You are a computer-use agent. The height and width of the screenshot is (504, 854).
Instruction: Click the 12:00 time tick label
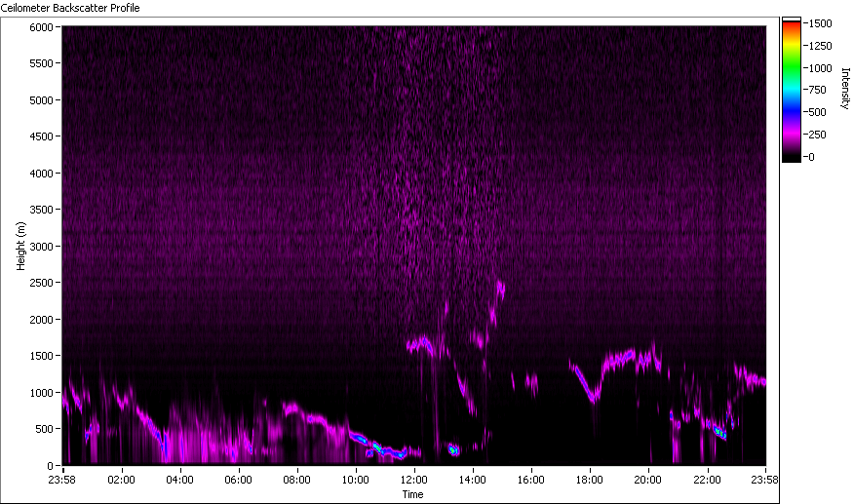click(414, 480)
